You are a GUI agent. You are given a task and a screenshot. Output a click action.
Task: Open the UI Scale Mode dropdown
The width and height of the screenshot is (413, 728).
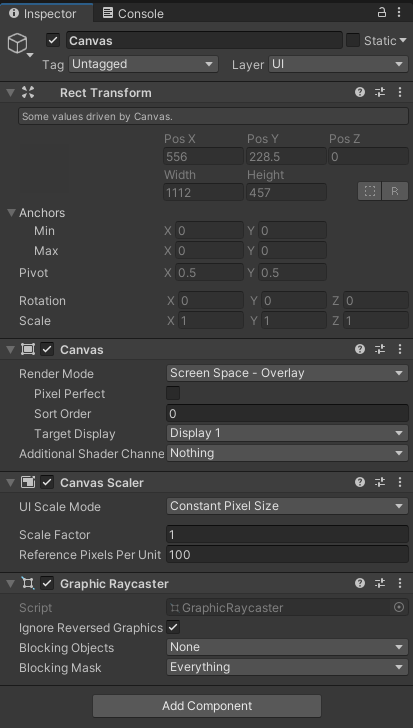point(287,506)
